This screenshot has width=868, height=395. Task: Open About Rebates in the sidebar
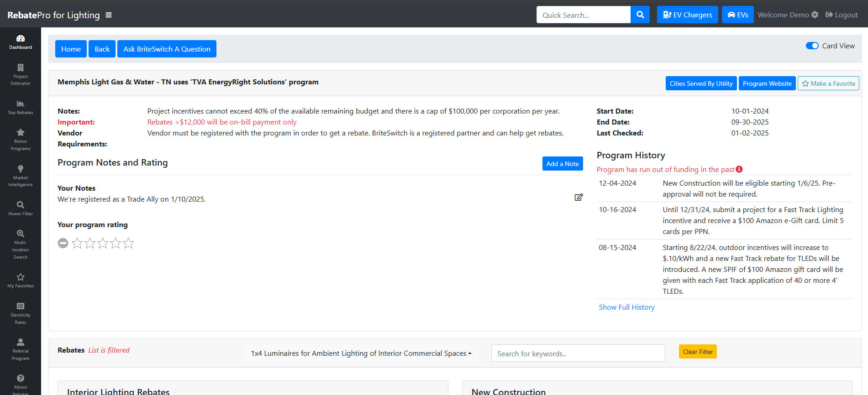21,384
